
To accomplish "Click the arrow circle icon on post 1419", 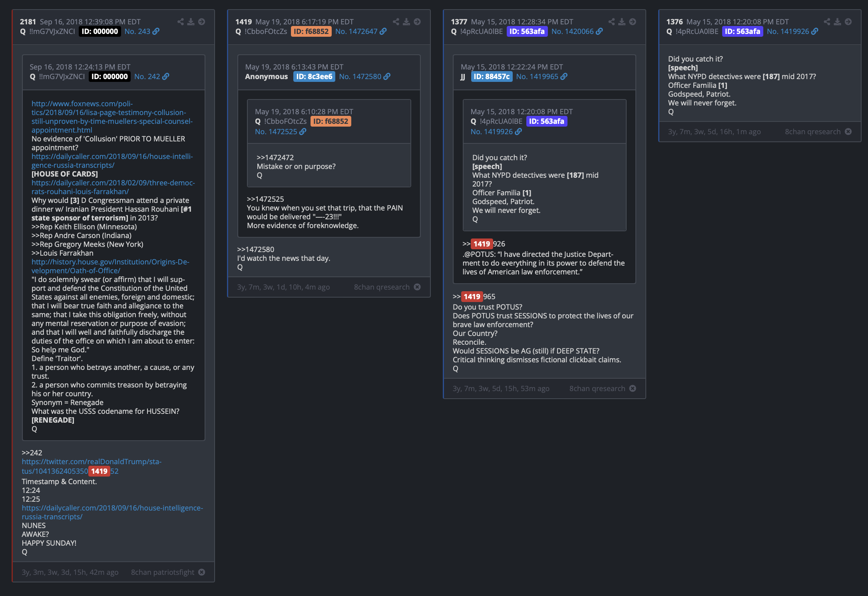I will (x=417, y=22).
